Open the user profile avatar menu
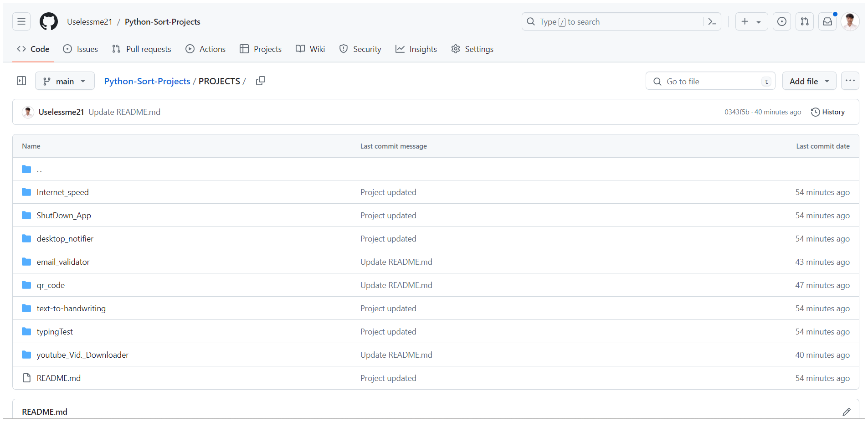This screenshot has height=422, width=868. pyautogui.click(x=850, y=21)
